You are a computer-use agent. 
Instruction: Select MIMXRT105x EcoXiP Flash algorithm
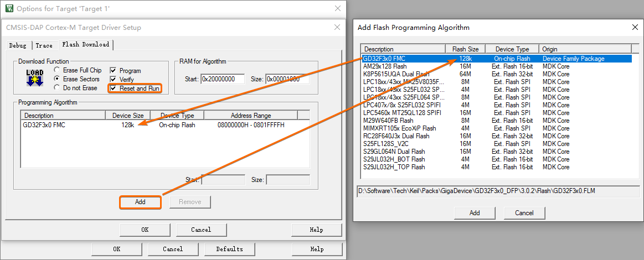(497, 128)
